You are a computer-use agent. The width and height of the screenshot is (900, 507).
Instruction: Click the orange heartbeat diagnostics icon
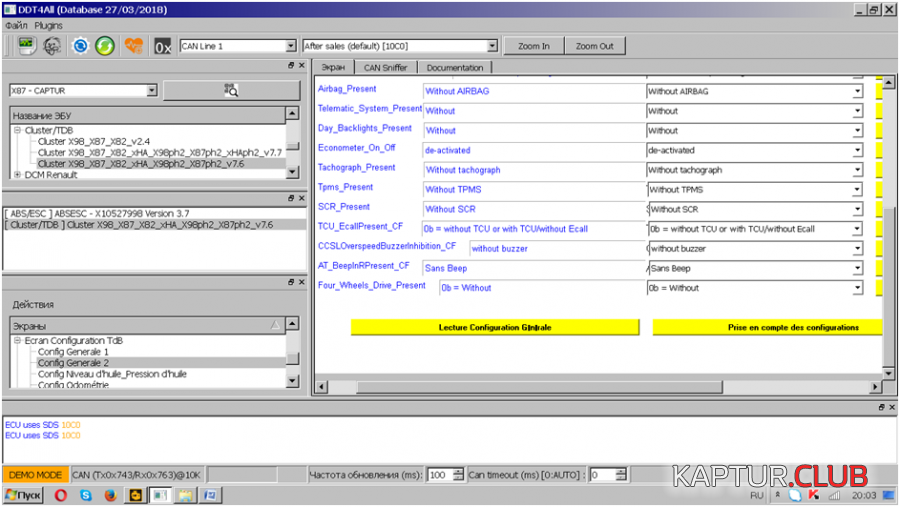[x=134, y=46]
